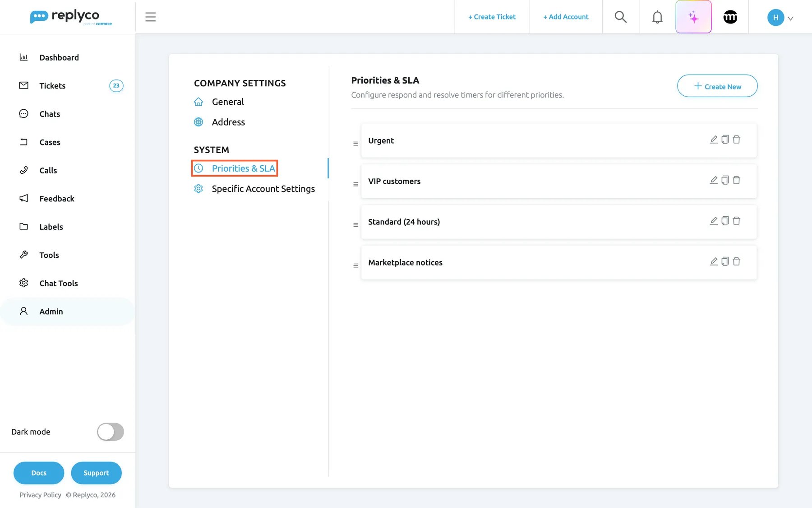Duplicate the Urgent priority

click(x=725, y=140)
